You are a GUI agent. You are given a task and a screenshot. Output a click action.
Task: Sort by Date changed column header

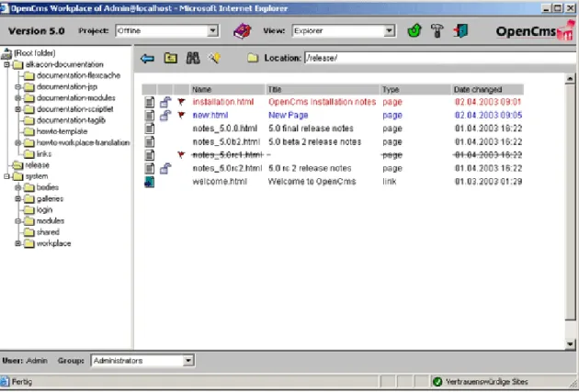[487, 89]
